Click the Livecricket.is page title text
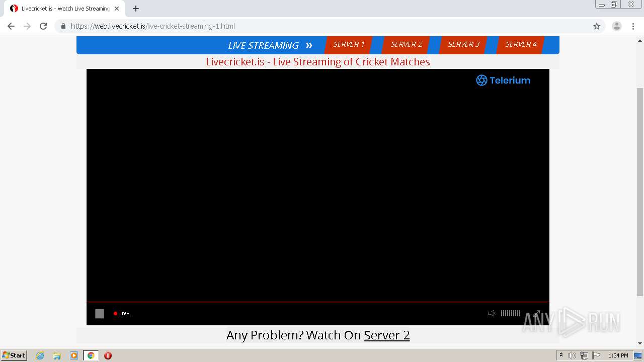Screen dimensions: 644x362 point(318,62)
